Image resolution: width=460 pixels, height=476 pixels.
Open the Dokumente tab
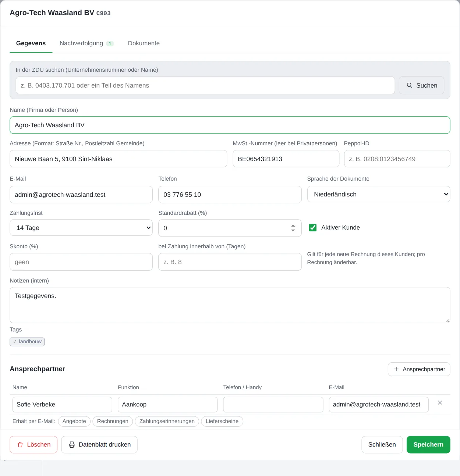pos(144,43)
